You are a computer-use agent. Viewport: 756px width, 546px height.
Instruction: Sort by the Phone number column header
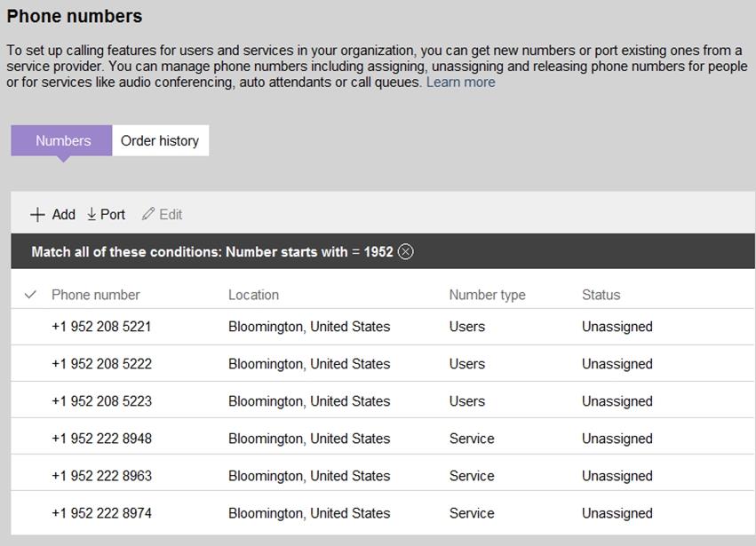point(96,295)
